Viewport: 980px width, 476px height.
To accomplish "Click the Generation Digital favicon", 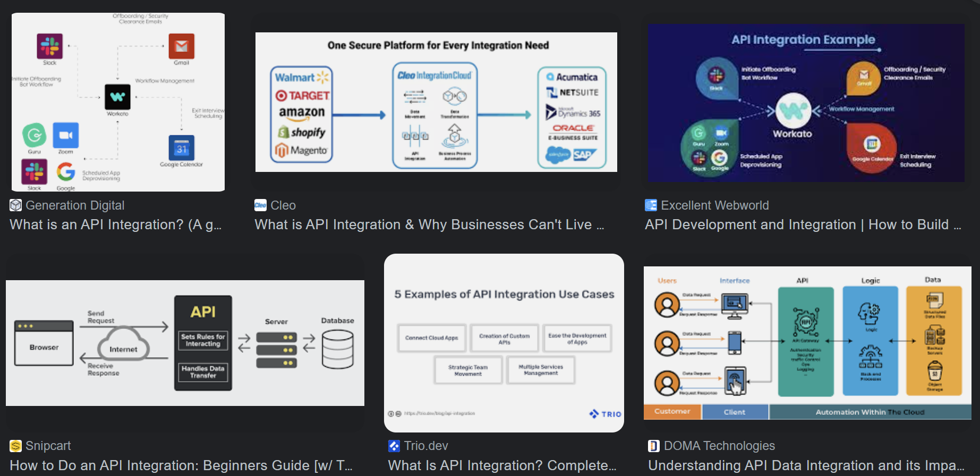I will click(x=16, y=205).
